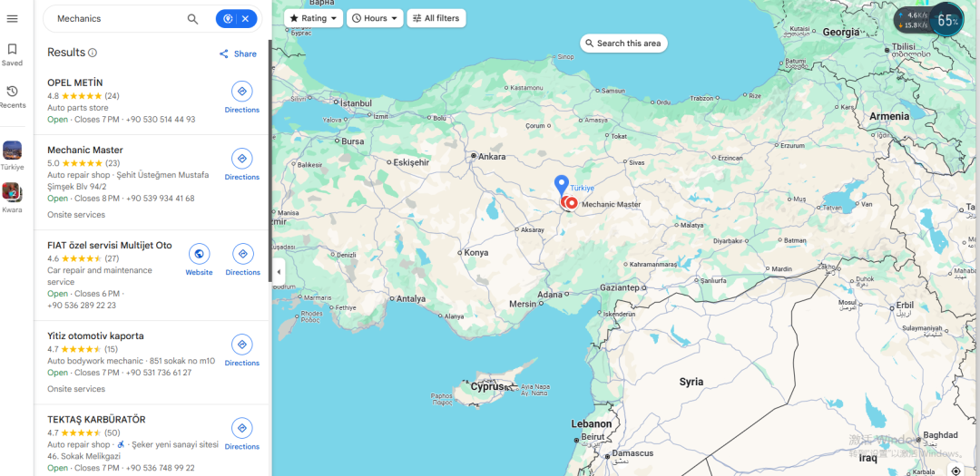The width and height of the screenshot is (980, 476).
Task: Share the results list
Action: 238,53
